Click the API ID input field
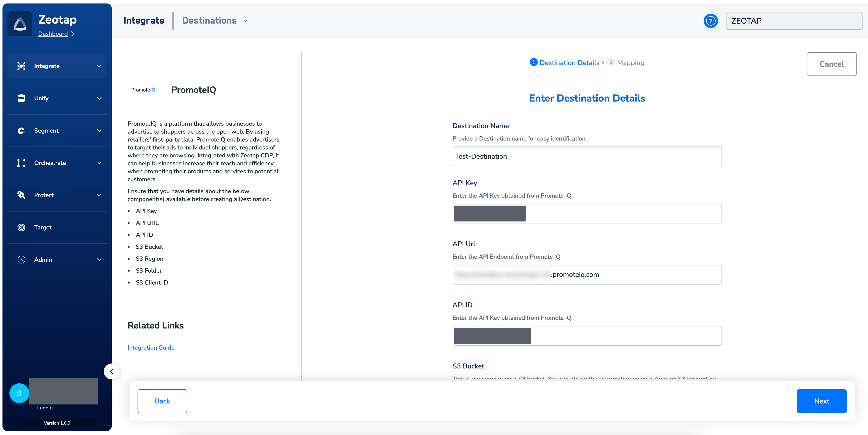868x435 pixels. click(x=587, y=336)
